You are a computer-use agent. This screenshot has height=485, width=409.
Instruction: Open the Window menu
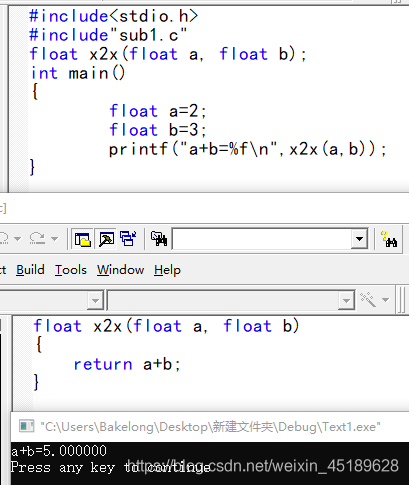pyautogui.click(x=120, y=270)
